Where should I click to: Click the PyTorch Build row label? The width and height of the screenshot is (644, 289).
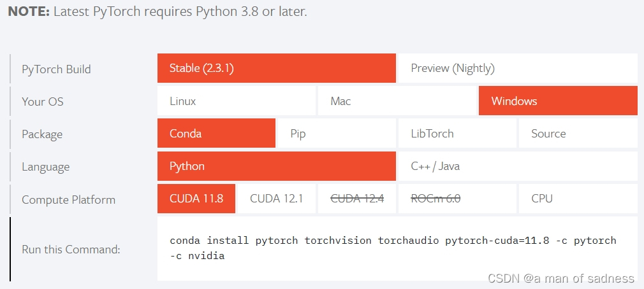click(56, 69)
